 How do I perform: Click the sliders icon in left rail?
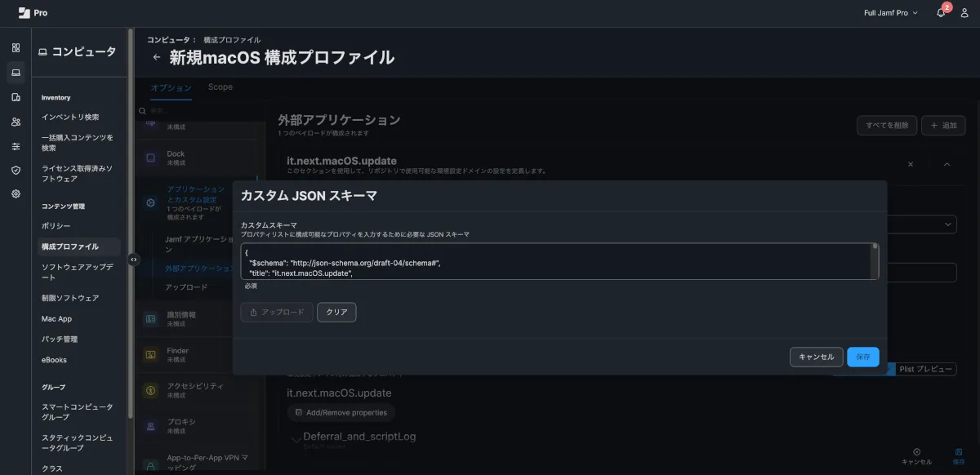tap(16, 146)
